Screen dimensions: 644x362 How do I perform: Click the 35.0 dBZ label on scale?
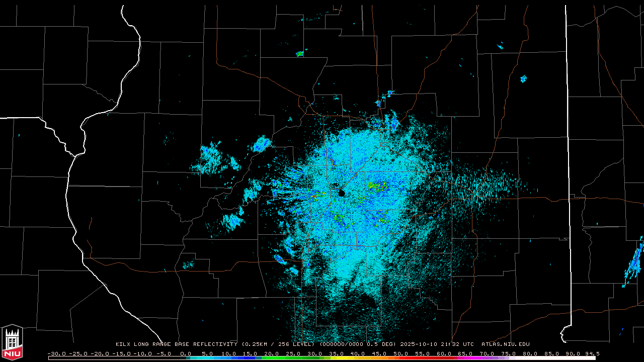pos(336,353)
